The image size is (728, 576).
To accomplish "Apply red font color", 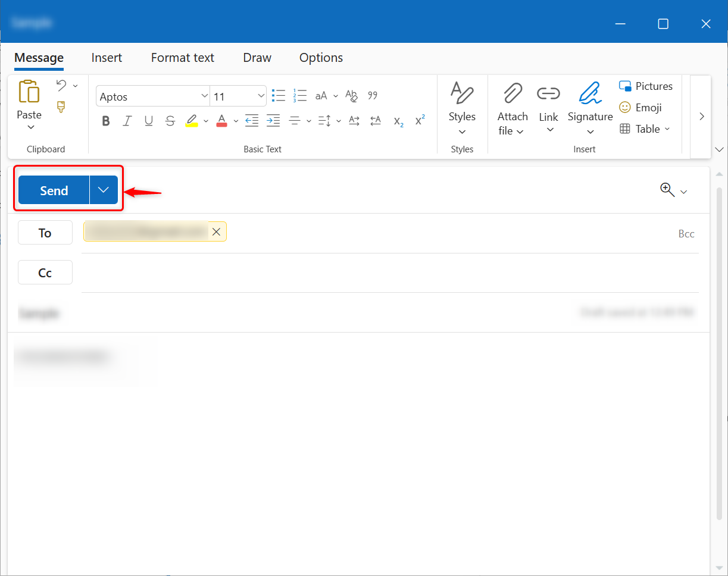I will click(221, 121).
